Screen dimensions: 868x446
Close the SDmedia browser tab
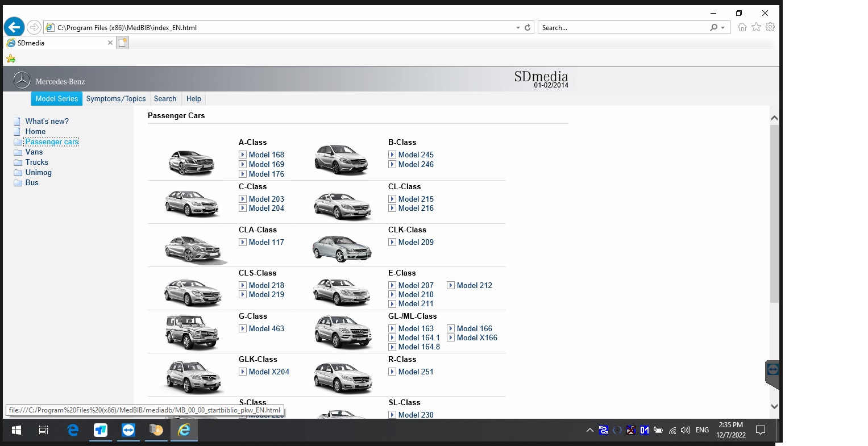[x=110, y=43]
